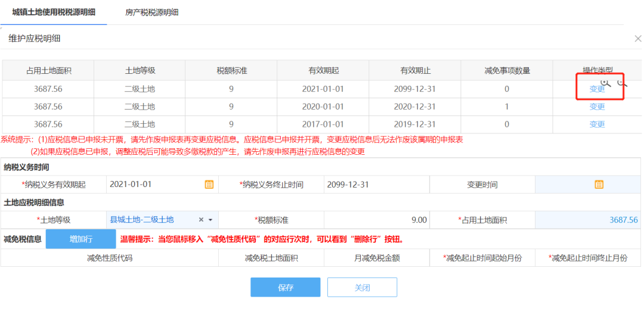Click the 关闭 button
644x315 pixels.
click(363, 287)
